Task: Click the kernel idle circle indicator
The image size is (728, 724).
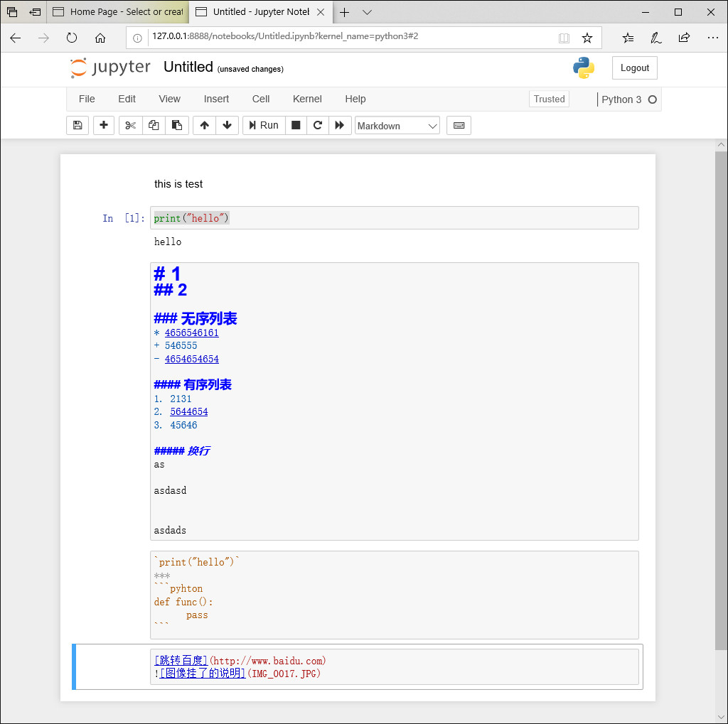Action: (653, 99)
